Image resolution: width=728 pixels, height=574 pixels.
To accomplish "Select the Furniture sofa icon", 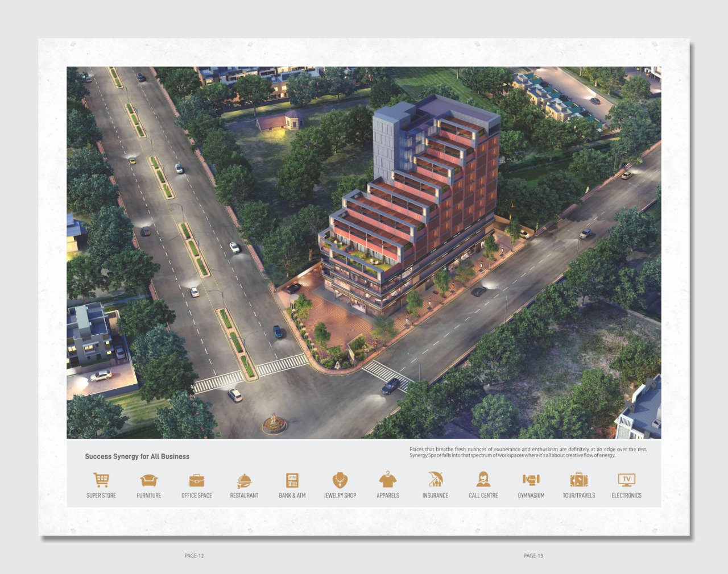I will click(149, 481).
